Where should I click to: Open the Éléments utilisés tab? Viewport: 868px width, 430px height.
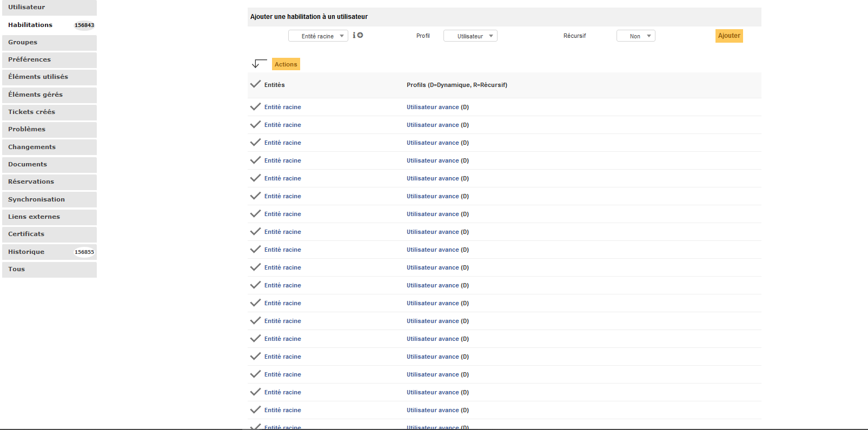pyautogui.click(x=49, y=77)
